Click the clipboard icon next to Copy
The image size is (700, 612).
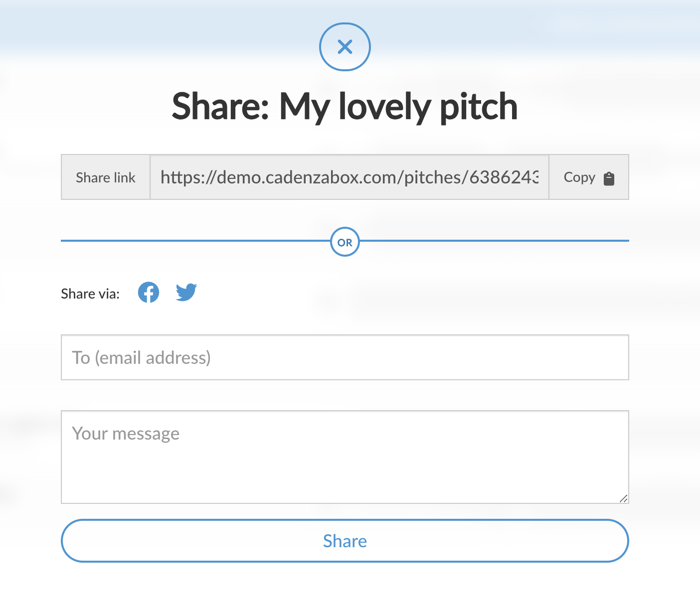tap(609, 178)
